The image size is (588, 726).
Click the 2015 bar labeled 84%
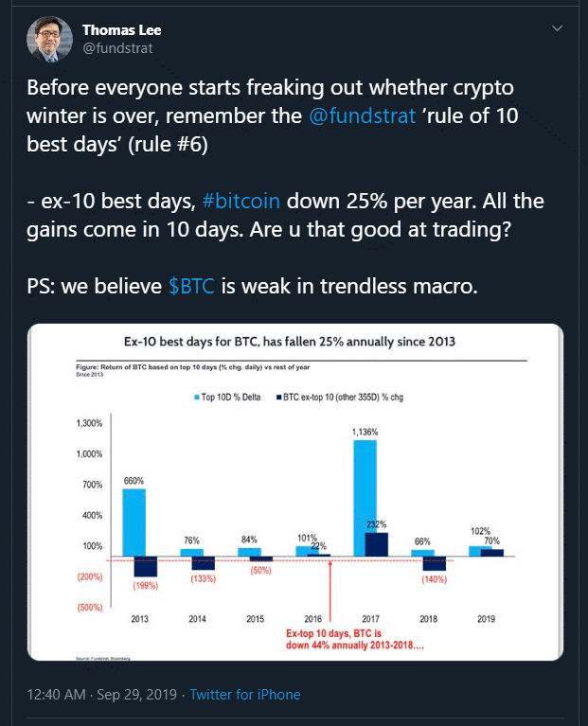(249, 551)
